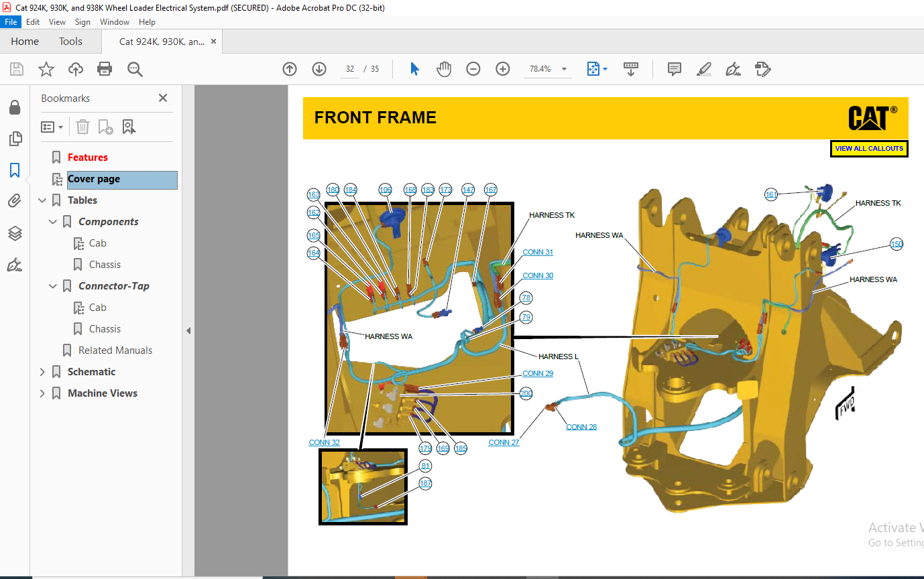Click the page number field
Viewport: 924px width, 579px height.
[x=349, y=69]
